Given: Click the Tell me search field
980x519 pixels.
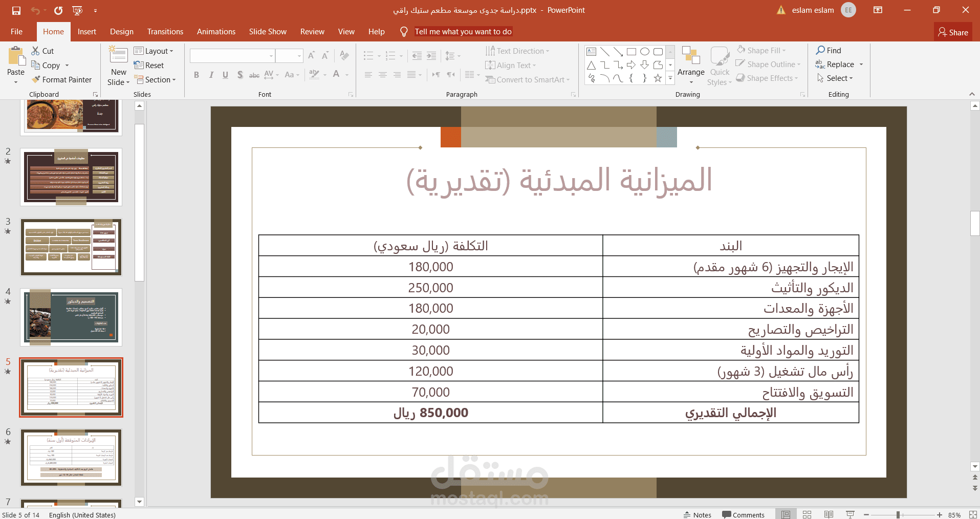Looking at the screenshot, I should 463,32.
